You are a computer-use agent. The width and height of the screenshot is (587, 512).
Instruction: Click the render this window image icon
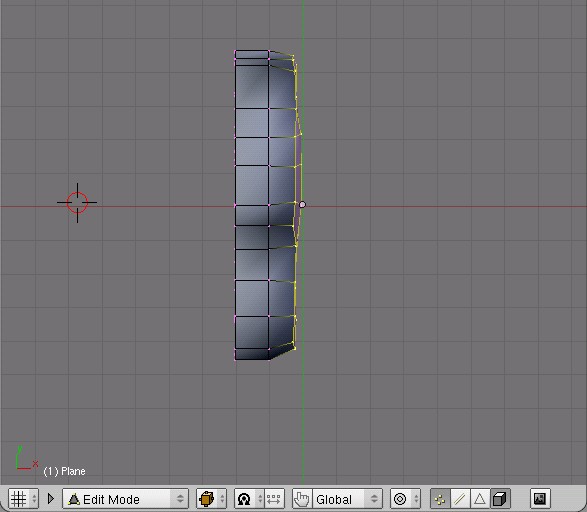pyautogui.click(x=540, y=499)
